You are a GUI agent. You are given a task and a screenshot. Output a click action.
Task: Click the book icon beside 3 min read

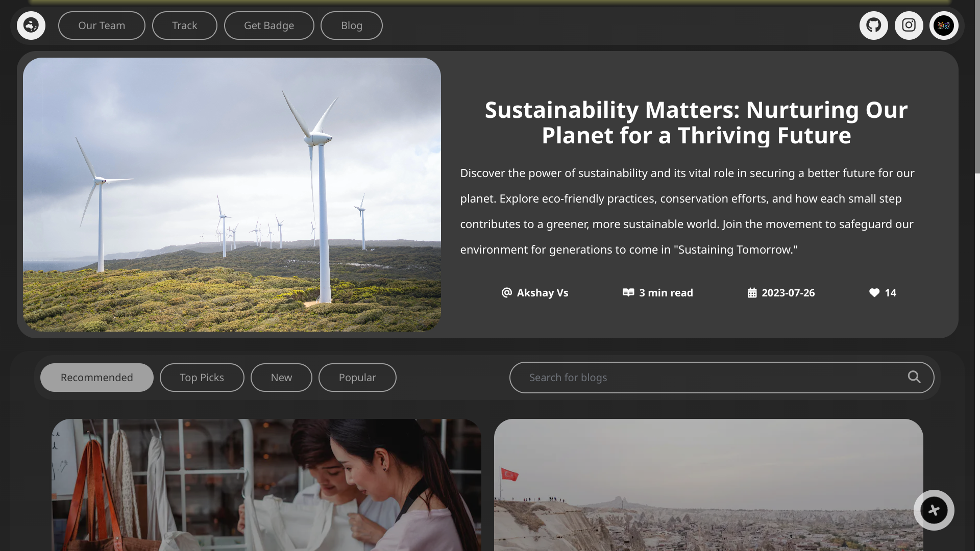[x=628, y=292]
